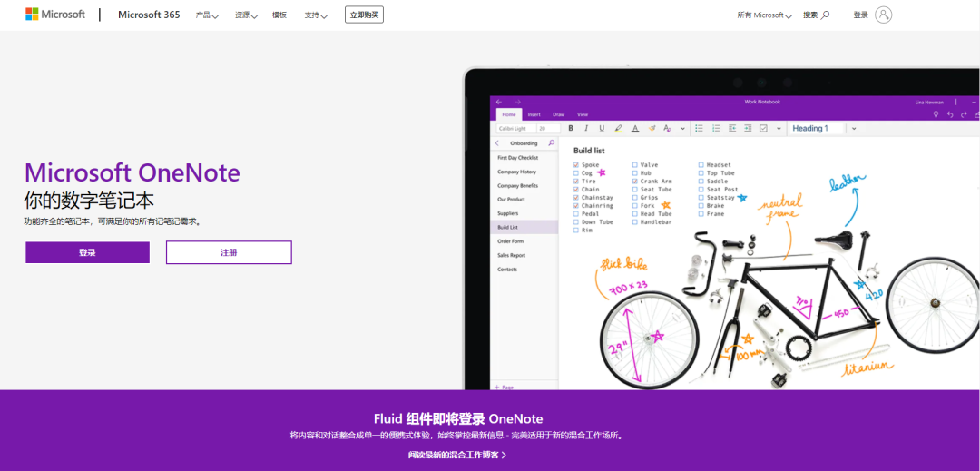This screenshot has width=980, height=471.
Task: Click the 注册 button
Action: click(x=229, y=252)
